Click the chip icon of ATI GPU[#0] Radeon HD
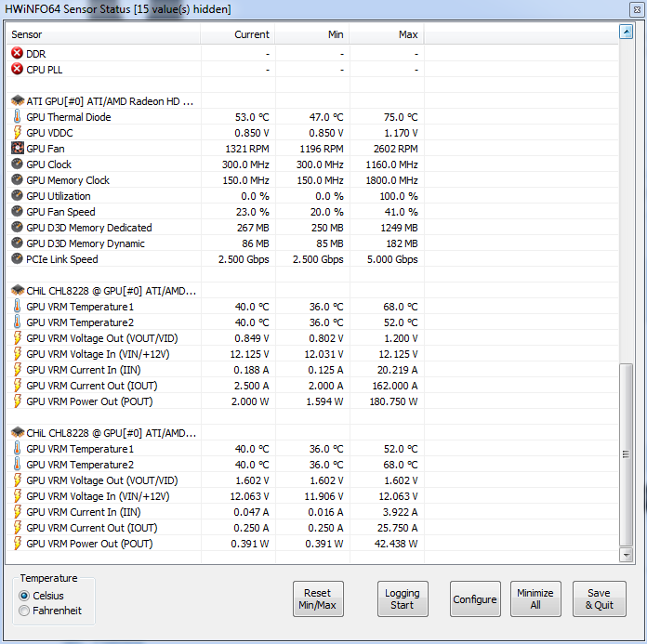This screenshot has height=644, width=647. point(18,100)
